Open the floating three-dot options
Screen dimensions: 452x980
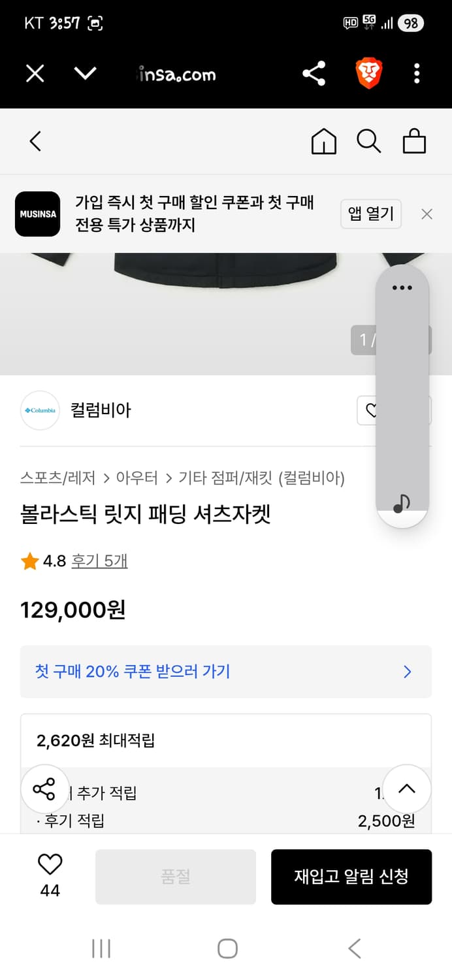[402, 287]
